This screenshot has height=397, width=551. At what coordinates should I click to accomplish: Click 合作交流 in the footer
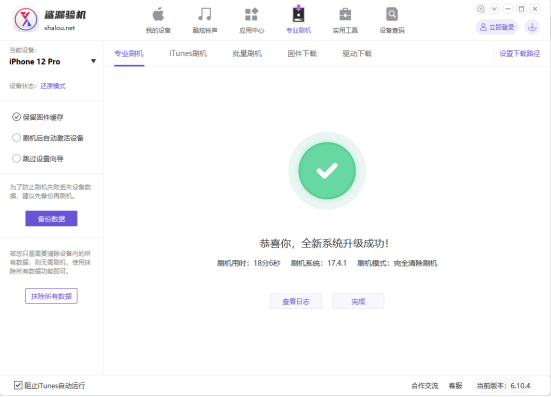424,386
